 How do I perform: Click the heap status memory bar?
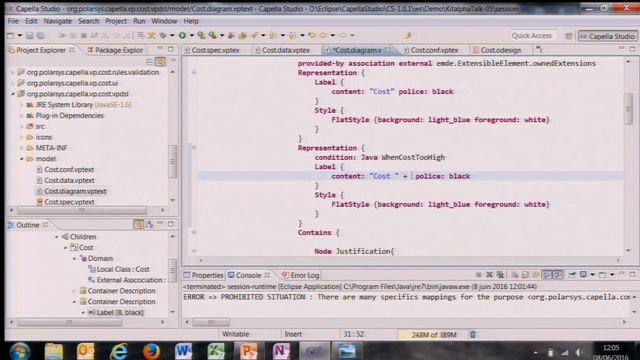pos(433,335)
